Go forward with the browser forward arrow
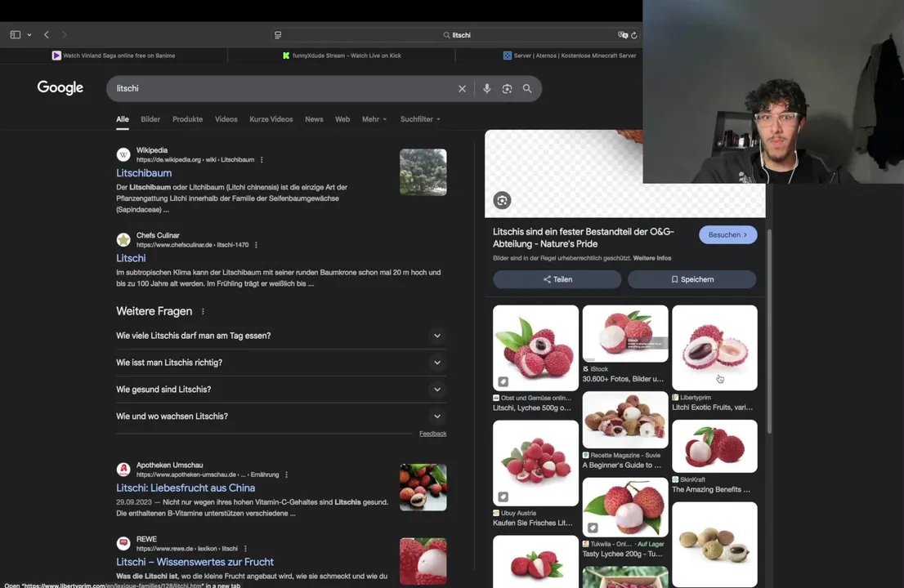904x588 pixels. point(64,34)
